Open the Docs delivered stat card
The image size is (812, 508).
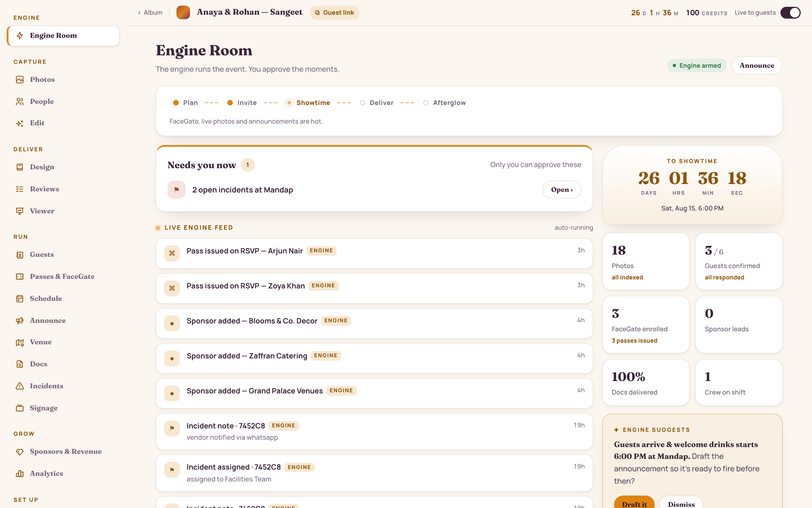pyautogui.click(x=646, y=382)
